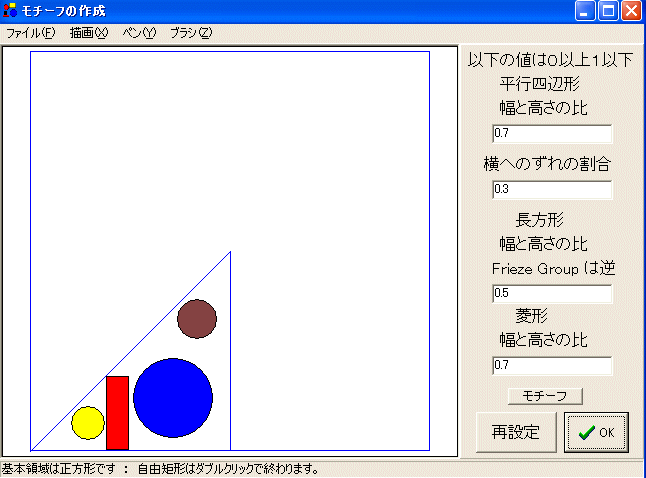
Task: Click the 以下の値は0以上1以下 heading
Action: [550, 60]
